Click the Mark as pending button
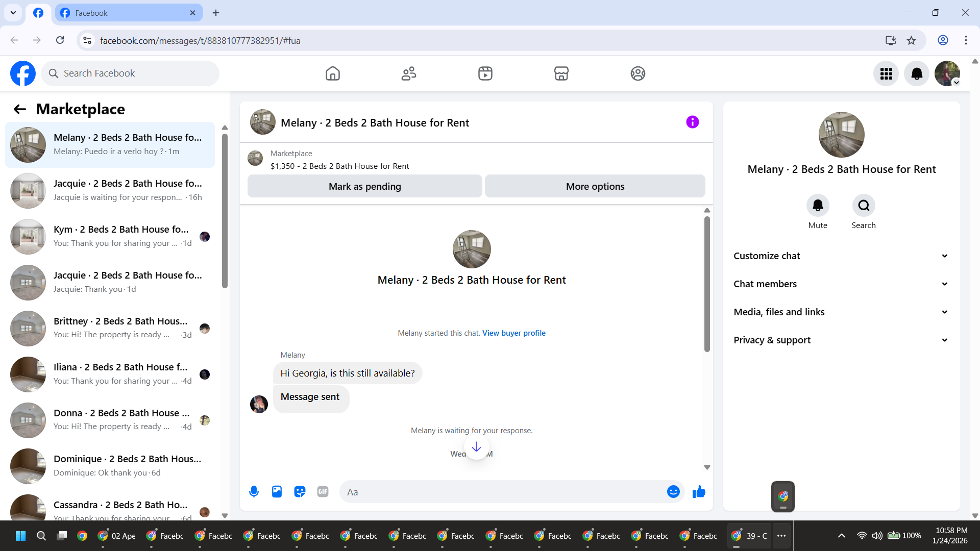This screenshot has height=551, width=980. 364,186
